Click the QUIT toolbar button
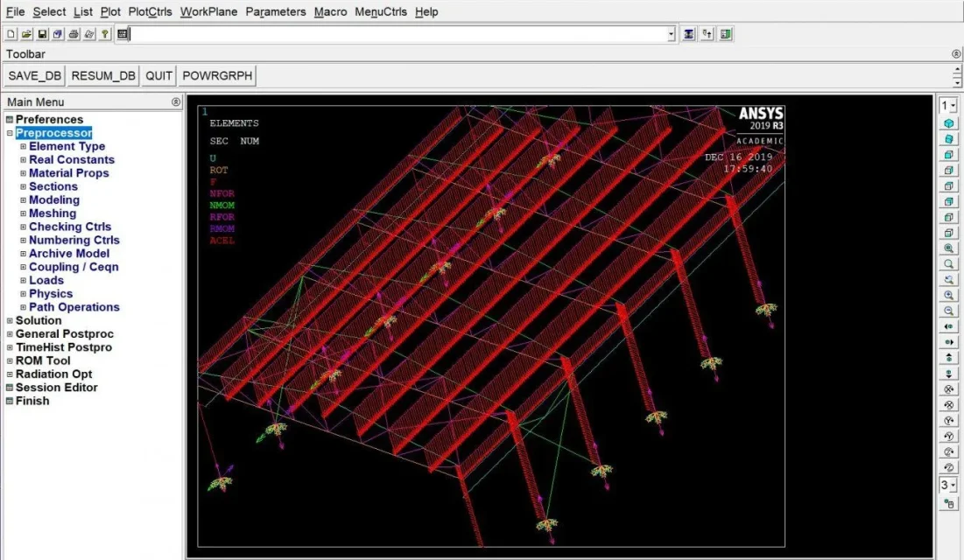This screenshot has width=964, height=560. click(x=158, y=75)
